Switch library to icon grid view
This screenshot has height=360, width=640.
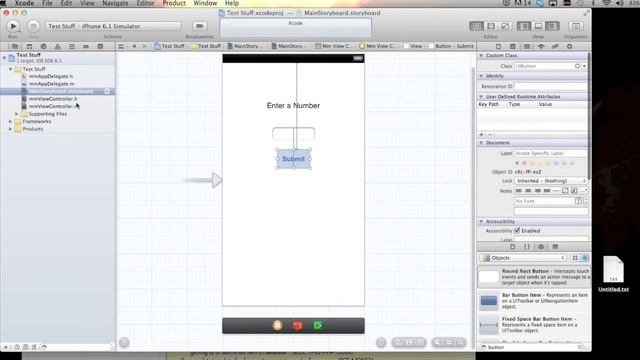tap(575, 258)
